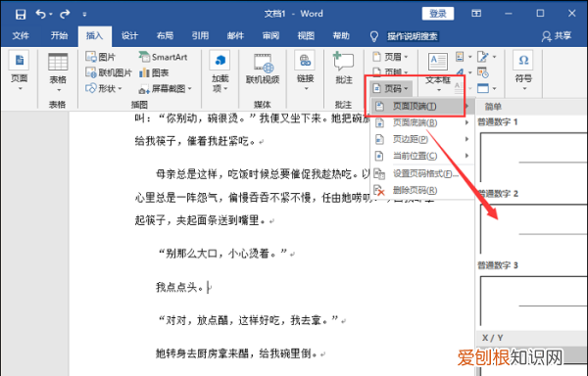This screenshot has height=376, width=588.
Task: Click the text “别那么大口，小心烫着。”
Action: [x=222, y=254]
